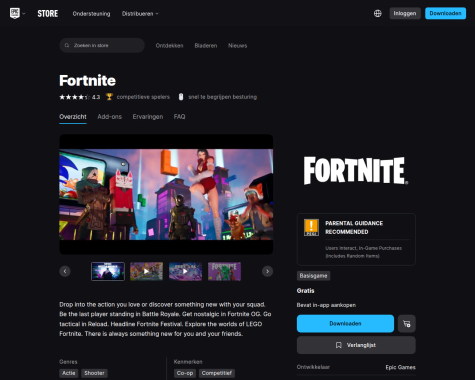Select the first highlighted media thumbnail
The width and height of the screenshot is (475, 380).
pos(108,271)
